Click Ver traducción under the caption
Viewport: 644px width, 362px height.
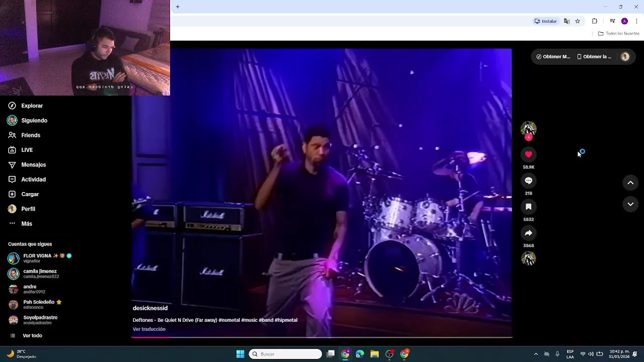(x=149, y=329)
